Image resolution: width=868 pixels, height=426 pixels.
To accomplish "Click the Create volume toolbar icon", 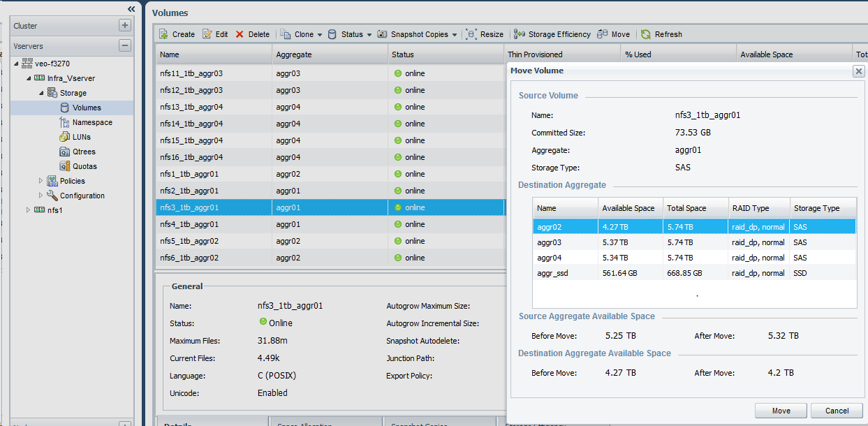I will [163, 34].
